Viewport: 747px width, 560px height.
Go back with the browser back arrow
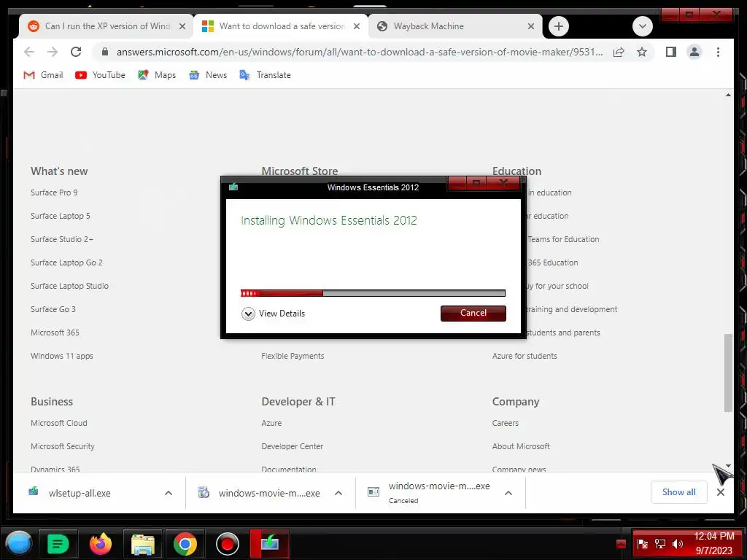click(29, 52)
